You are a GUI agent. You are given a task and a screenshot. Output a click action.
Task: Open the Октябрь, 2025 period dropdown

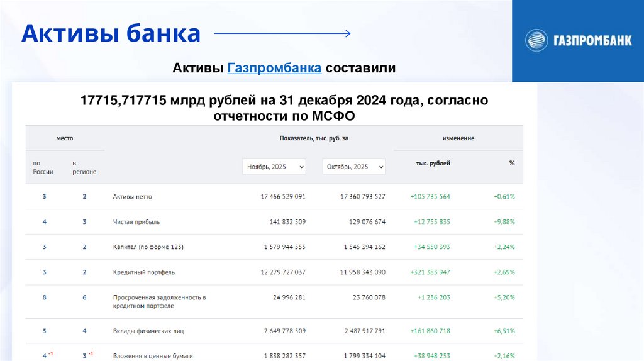coord(354,167)
